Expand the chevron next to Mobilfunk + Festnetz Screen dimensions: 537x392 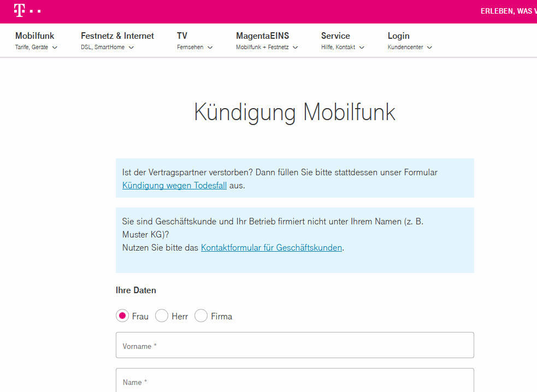[x=295, y=47]
